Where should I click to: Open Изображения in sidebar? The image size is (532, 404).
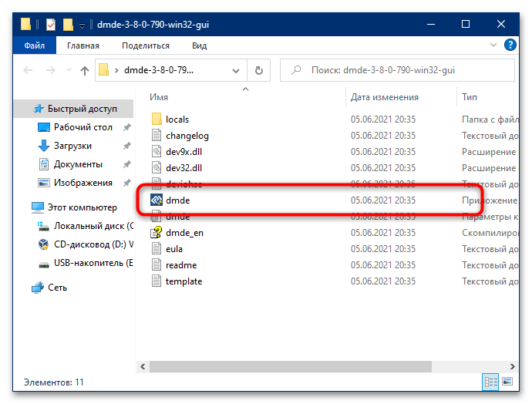pos(74,183)
